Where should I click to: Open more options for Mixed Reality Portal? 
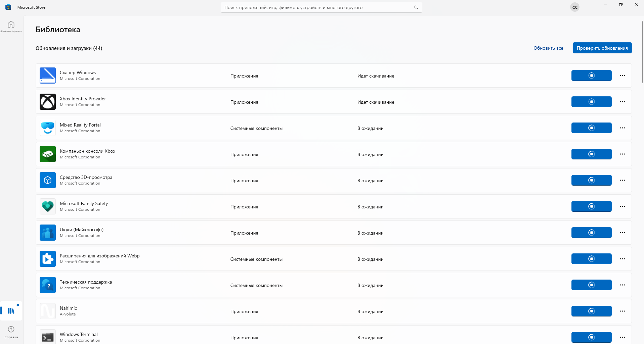(x=622, y=128)
